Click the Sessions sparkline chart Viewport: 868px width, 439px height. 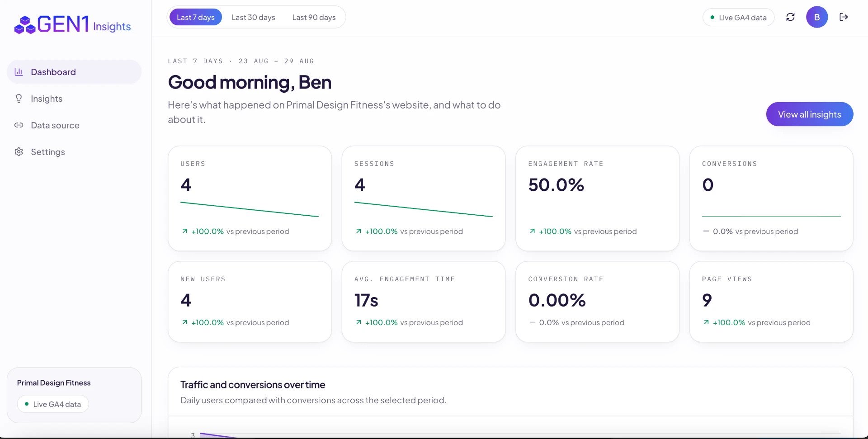point(424,209)
